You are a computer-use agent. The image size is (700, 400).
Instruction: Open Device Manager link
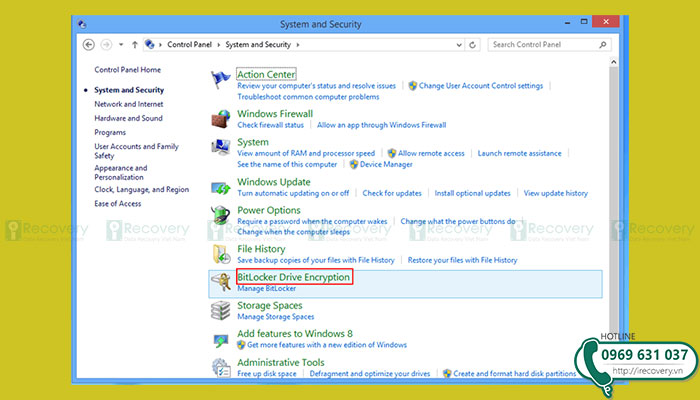click(386, 164)
